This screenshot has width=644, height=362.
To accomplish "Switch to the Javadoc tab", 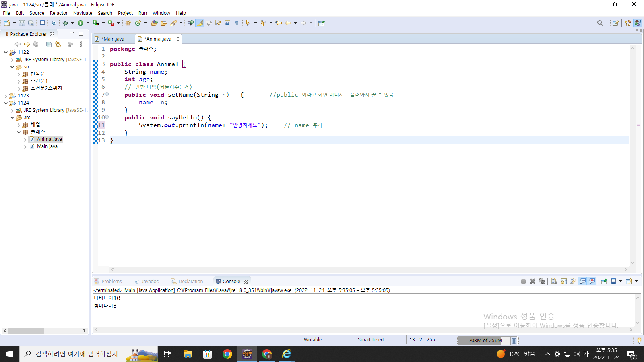I will [x=147, y=282].
